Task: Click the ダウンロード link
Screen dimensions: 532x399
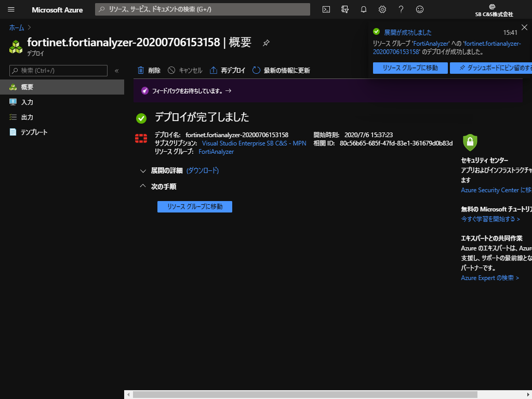Action: point(203,170)
